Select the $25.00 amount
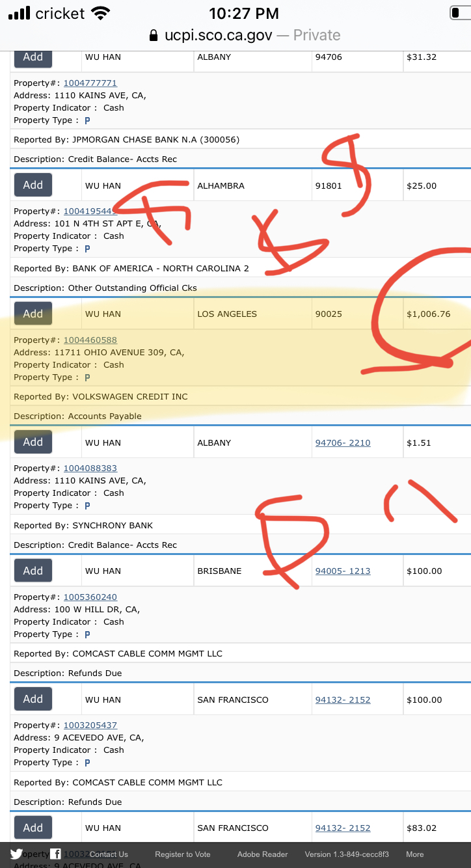The height and width of the screenshot is (868, 471). pyautogui.click(x=422, y=185)
